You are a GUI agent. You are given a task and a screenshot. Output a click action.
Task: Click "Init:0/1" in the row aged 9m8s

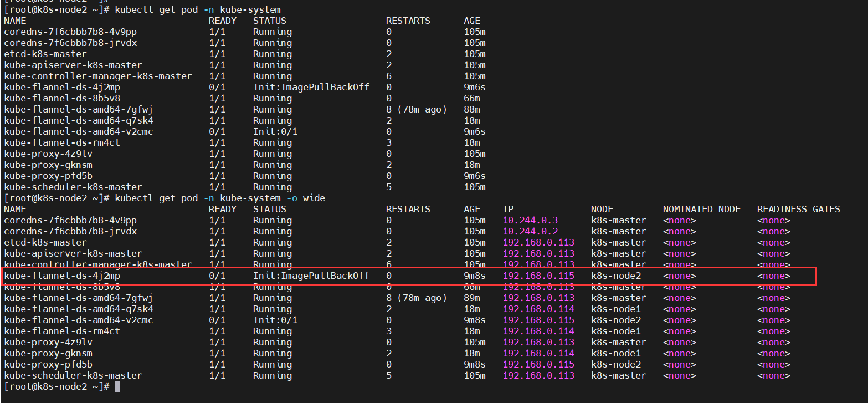click(x=275, y=320)
